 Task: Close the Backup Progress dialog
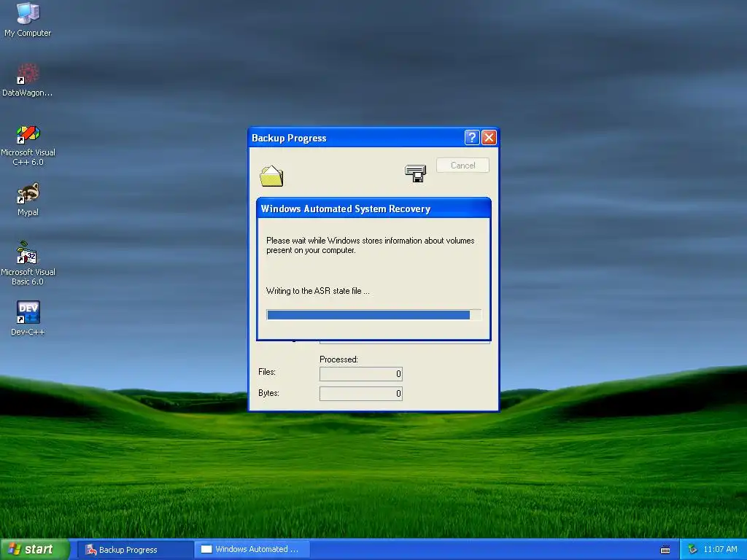click(489, 138)
